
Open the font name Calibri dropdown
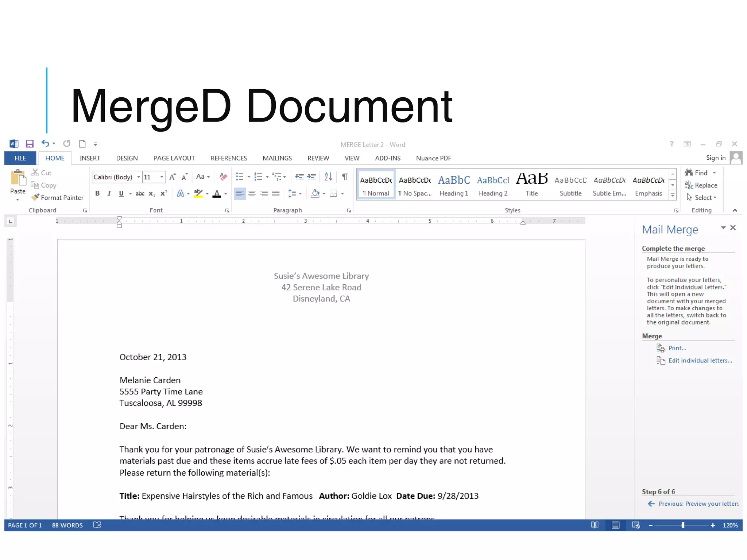tap(138, 177)
